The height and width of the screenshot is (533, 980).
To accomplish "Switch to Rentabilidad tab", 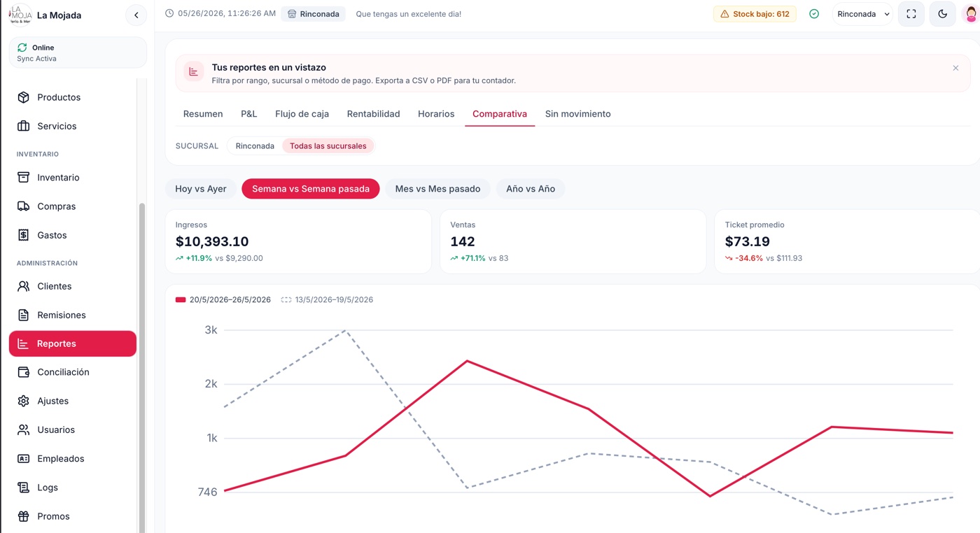I will 374,114.
